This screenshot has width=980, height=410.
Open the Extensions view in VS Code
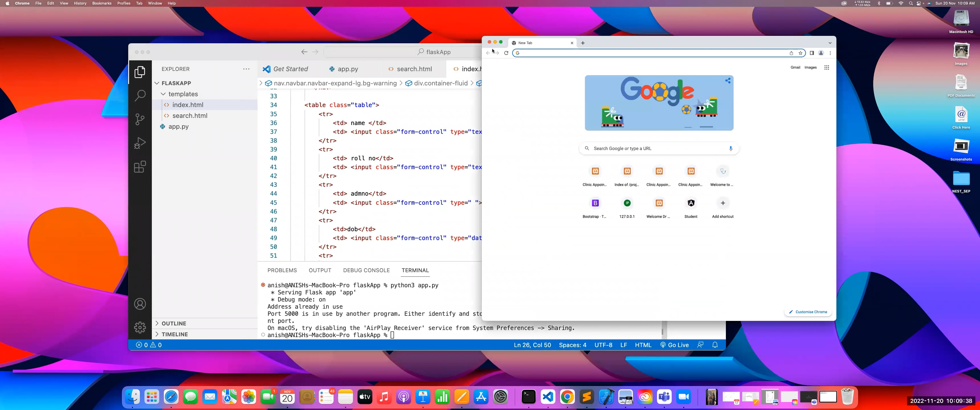click(140, 167)
